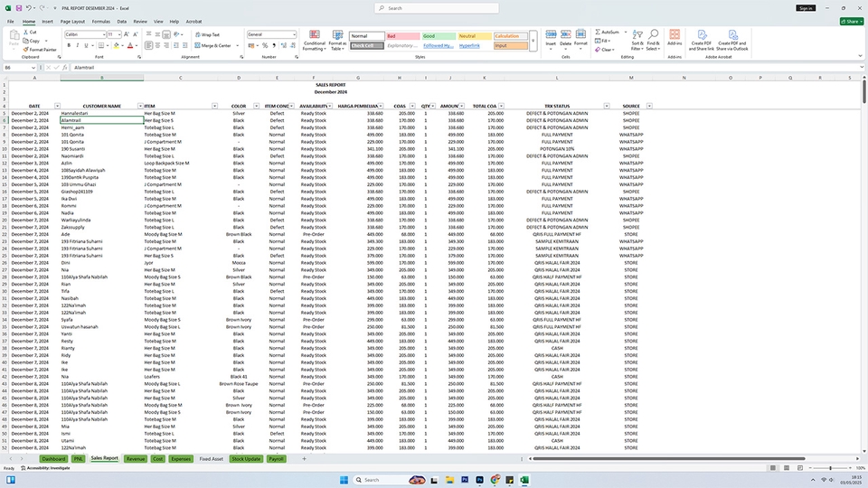Open SOURCE column filter dropdown
This screenshot has width=868, height=488.
tap(649, 106)
